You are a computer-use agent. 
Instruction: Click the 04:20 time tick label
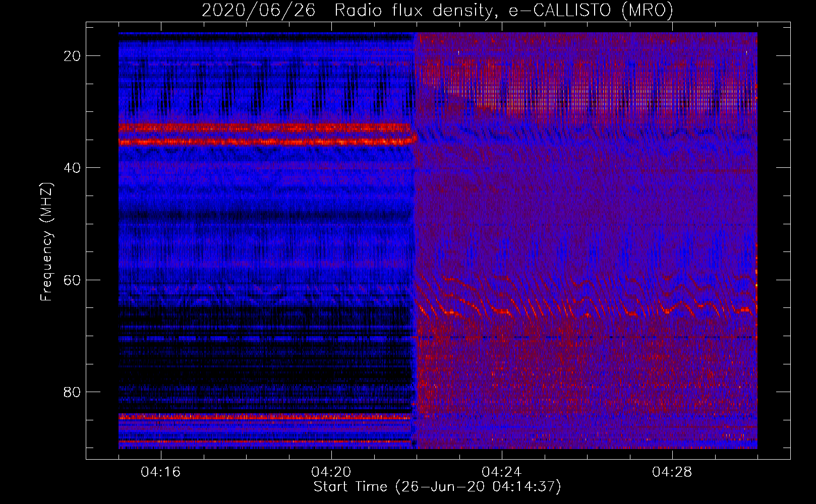(x=331, y=472)
